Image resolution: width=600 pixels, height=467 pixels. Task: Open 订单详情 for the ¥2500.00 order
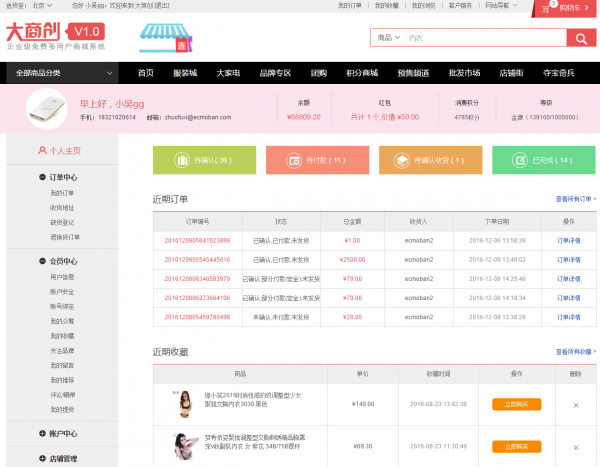click(x=568, y=259)
